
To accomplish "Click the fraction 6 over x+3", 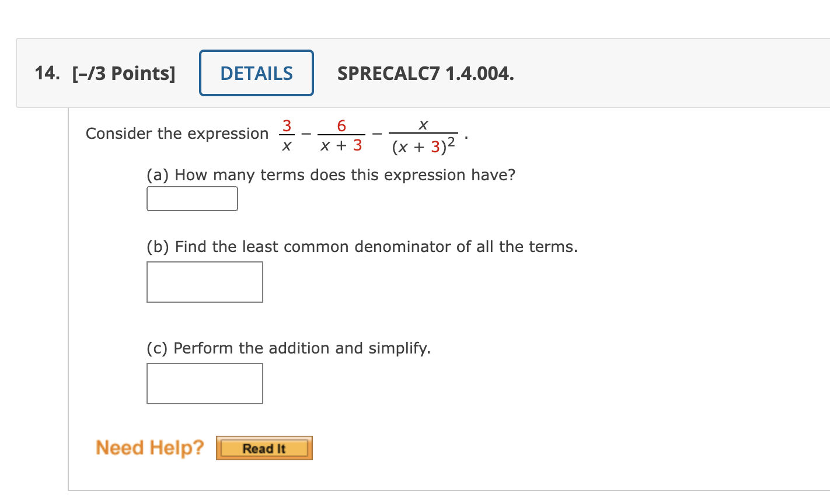I will point(340,134).
